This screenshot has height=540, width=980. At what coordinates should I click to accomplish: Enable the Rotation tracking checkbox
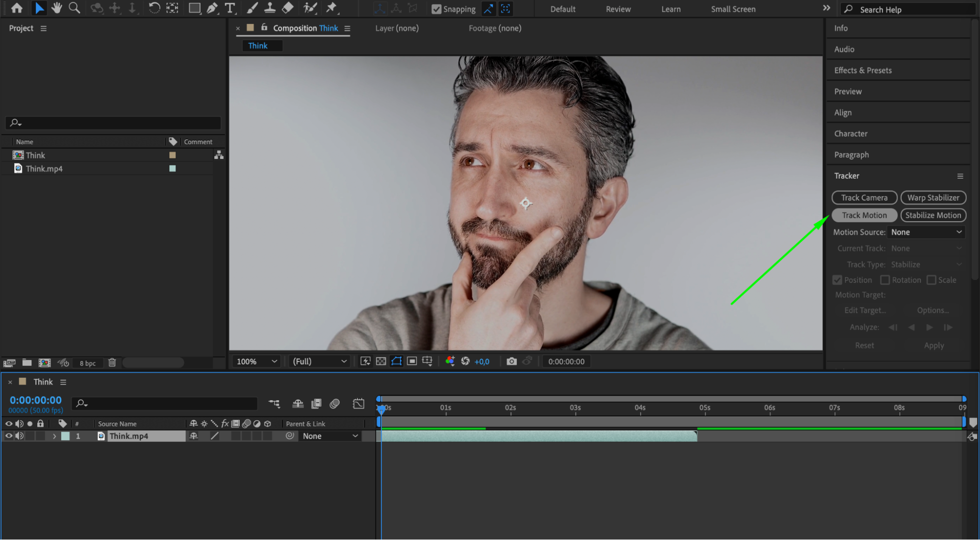pos(885,280)
